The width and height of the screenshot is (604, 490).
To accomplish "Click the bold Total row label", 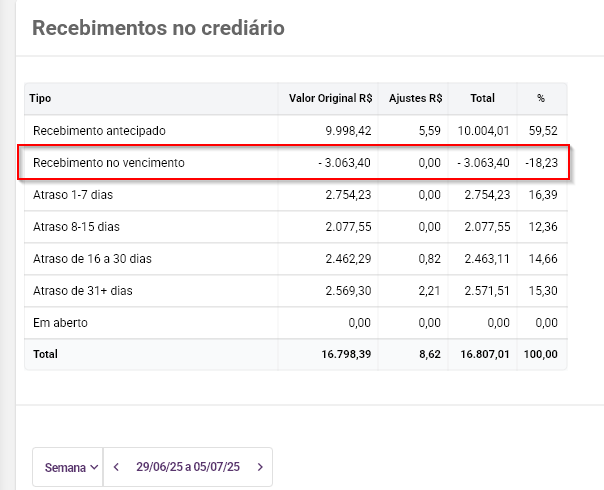I will [45, 354].
